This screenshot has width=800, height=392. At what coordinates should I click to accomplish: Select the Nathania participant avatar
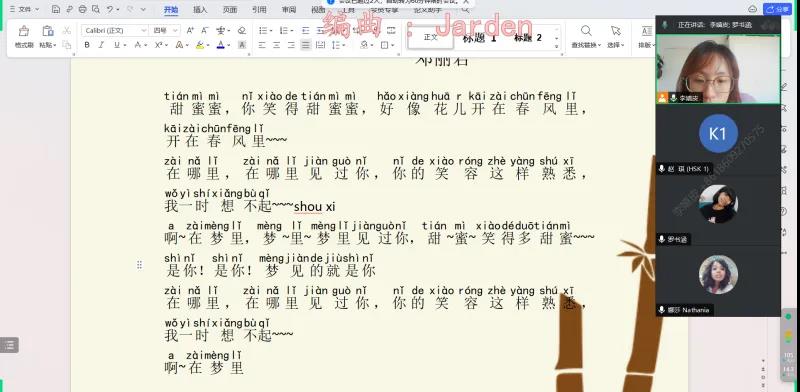718,275
